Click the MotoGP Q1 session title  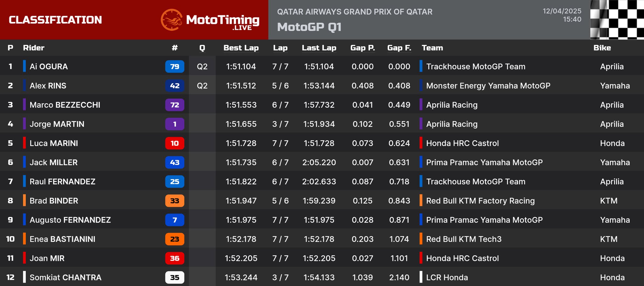[309, 27]
